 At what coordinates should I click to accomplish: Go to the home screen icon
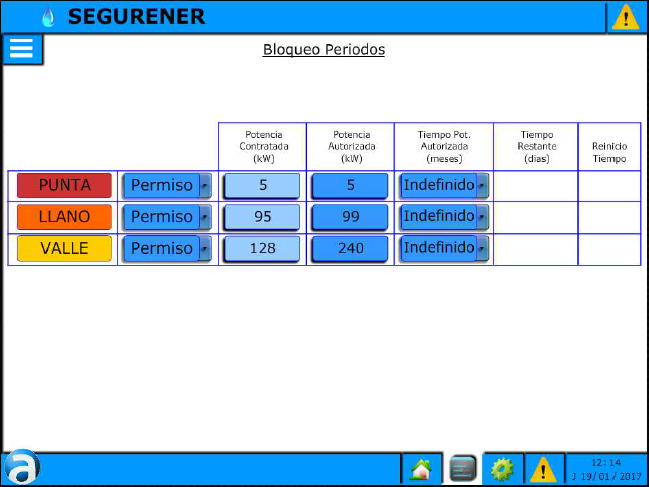pos(421,469)
